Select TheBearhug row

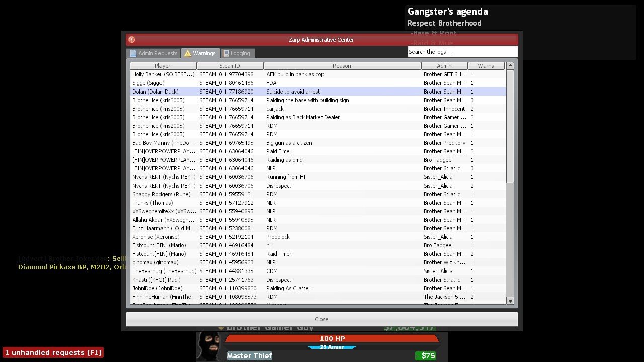click(317, 271)
